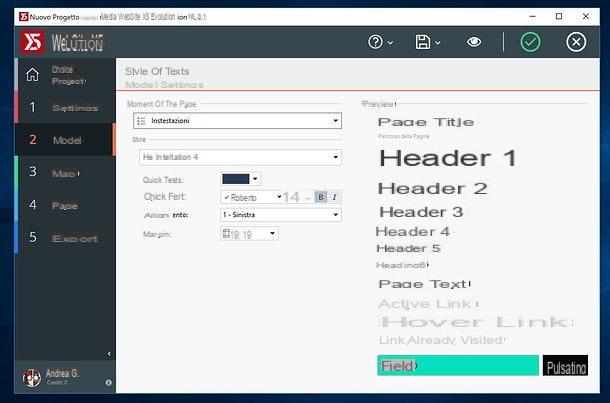Open the Help question mark menu
This screenshot has width=610, height=403.
pyautogui.click(x=375, y=42)
